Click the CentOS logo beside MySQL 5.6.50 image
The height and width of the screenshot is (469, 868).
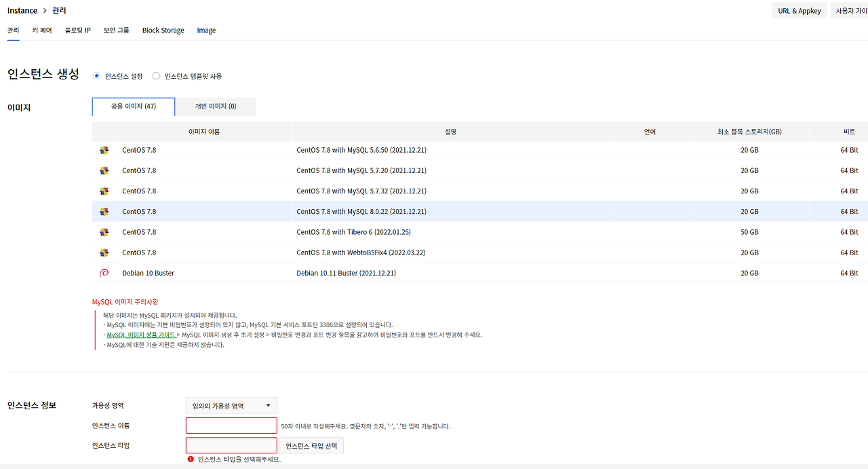pos(104,149)
